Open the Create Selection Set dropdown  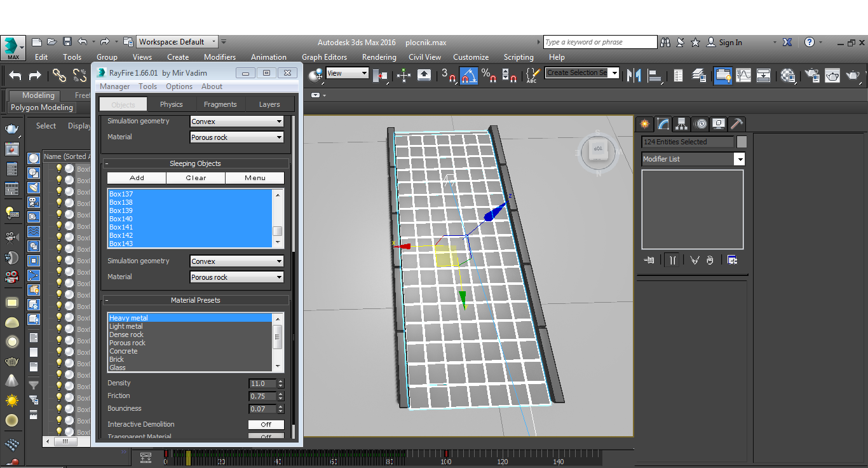point(582,72)
